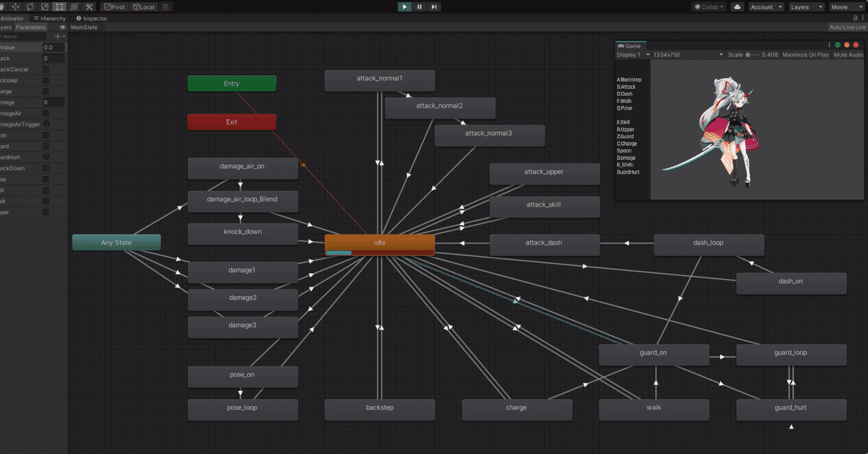Select the Scale tool
This screenshot has width=868, height=454.
pos(45,7)
